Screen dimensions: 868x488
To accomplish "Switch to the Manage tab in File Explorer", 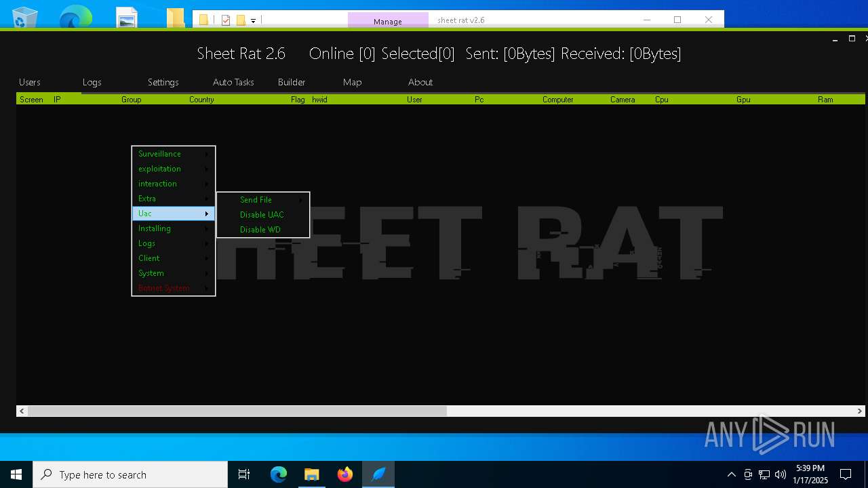I will [388, 21].
